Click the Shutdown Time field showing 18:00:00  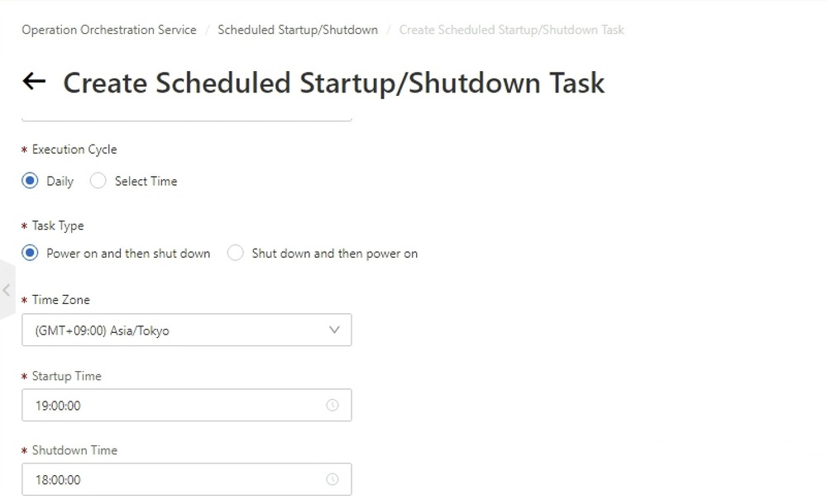pos(165,479)
